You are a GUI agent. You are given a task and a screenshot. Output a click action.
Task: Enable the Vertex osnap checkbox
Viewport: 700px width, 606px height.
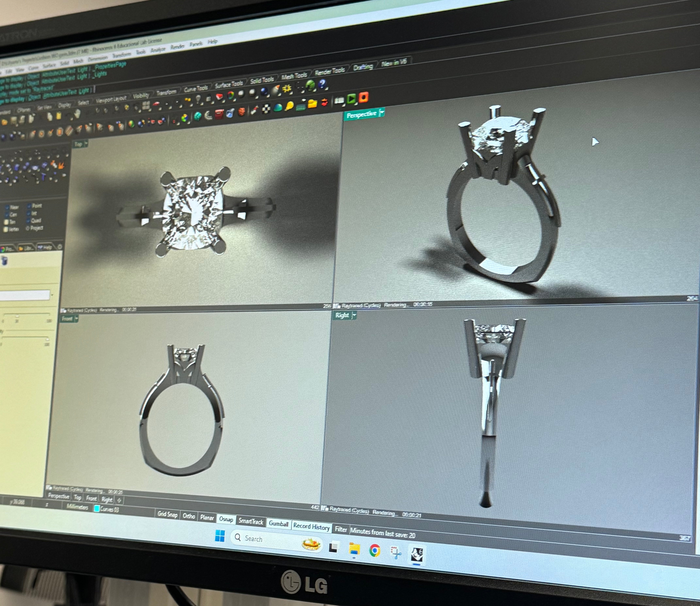pyautogui.click(x=5, y=230)
